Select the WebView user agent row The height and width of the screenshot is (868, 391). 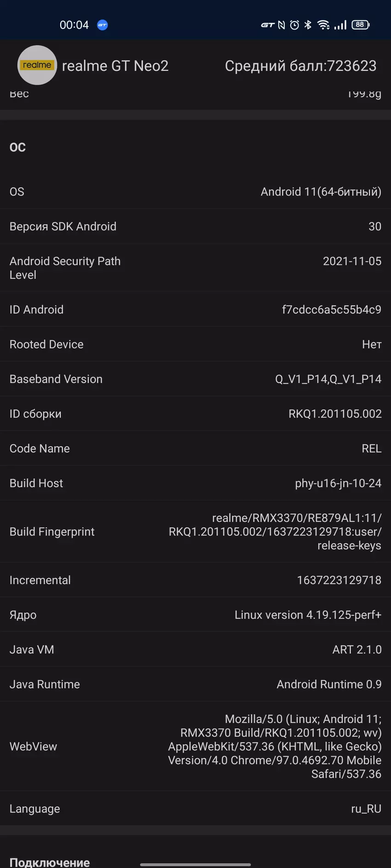(x=195, y=746)
